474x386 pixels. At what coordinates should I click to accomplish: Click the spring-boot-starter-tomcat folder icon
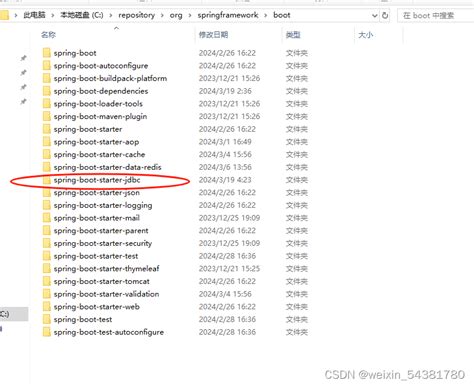pyautogui.click(x=47, y=281)
